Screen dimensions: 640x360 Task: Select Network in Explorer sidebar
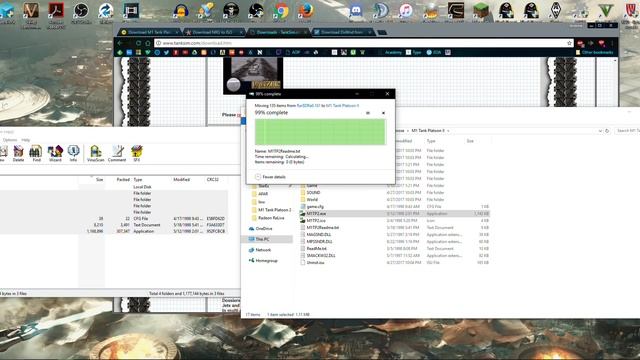pos(260,250)
